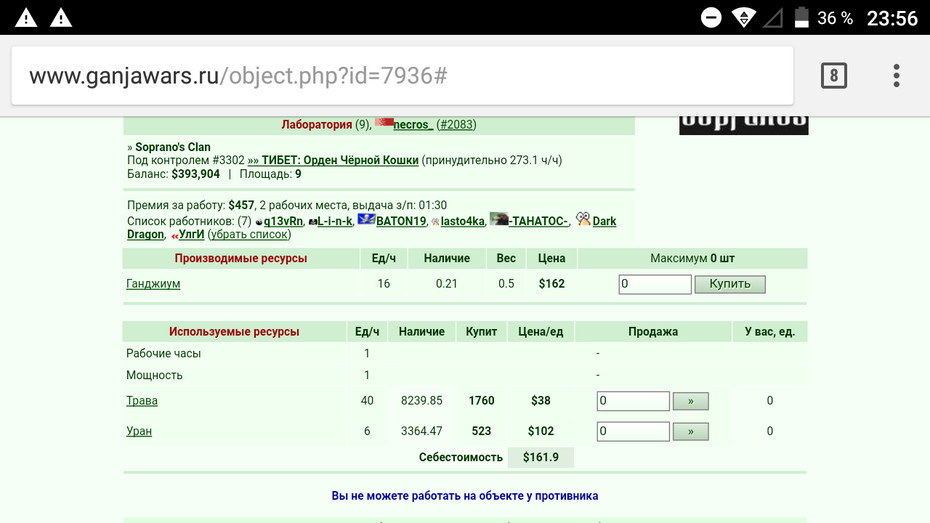Tap the clan icon next to -ТАНАТОС-
930x523 pixels.
[499, 219]
